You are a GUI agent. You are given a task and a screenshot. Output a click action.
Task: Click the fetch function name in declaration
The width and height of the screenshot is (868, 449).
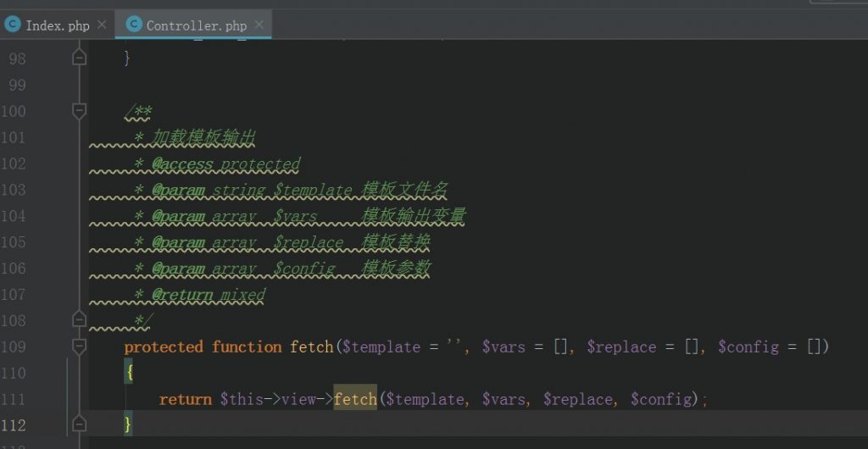click(x=311, y=347)
